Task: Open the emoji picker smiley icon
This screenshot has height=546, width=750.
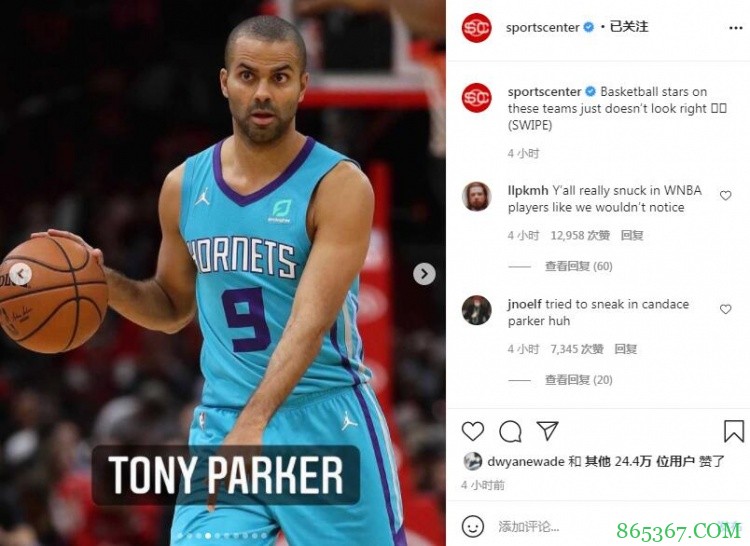Action: pos(473,526)
